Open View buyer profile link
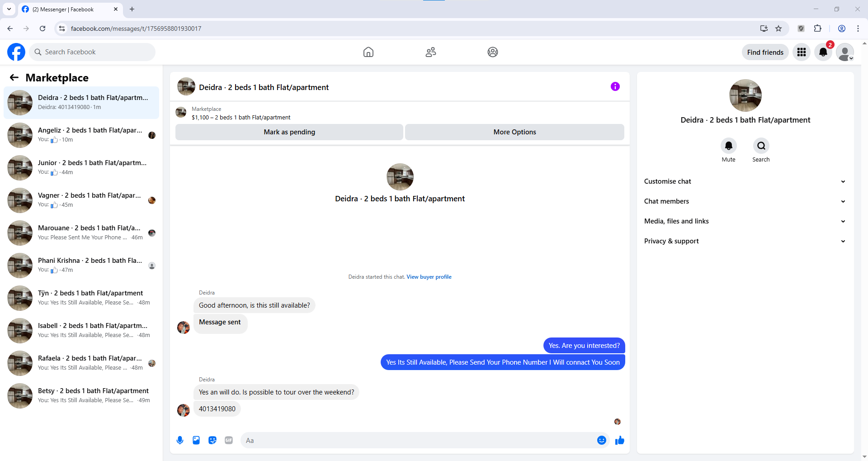Viewport: 868px width, 461px height. coord(429,277)
